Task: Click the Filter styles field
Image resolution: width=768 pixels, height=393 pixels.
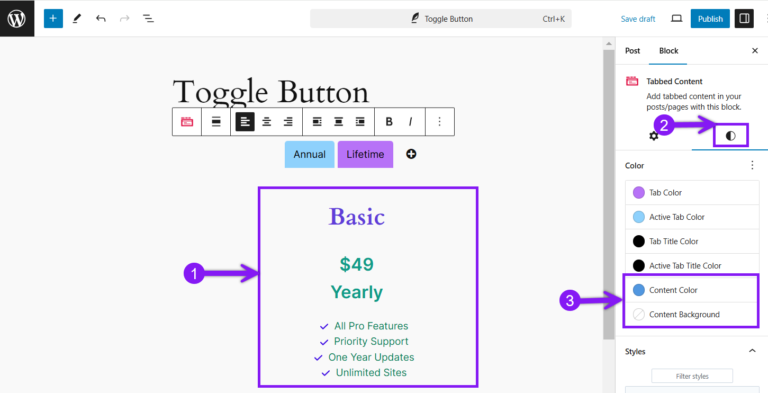Action: click(692, 376)
